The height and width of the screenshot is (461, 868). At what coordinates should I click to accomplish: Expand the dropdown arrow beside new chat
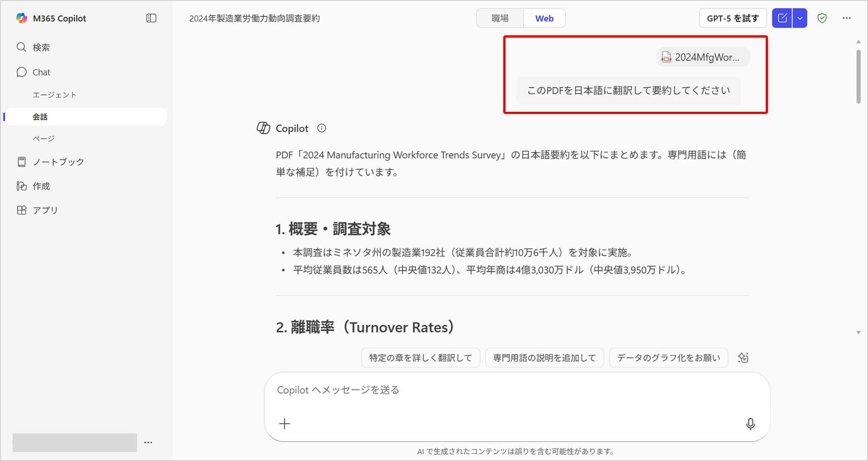800,18
